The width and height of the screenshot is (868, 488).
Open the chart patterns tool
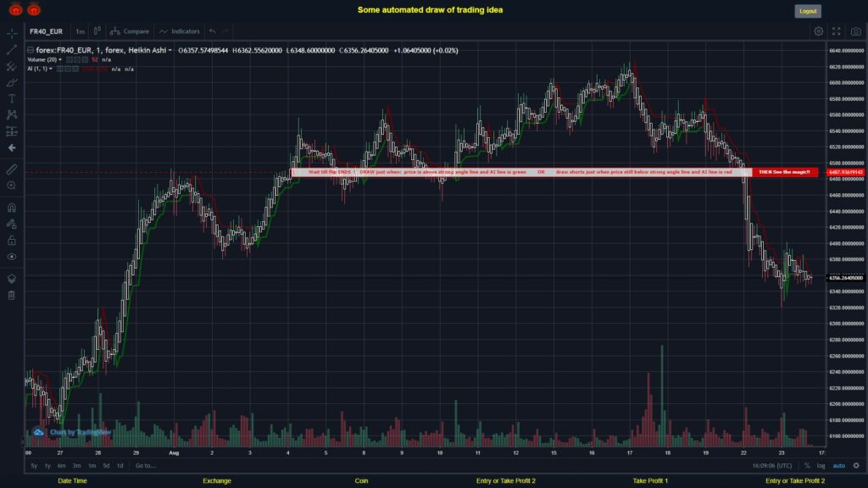coord(12,114)
